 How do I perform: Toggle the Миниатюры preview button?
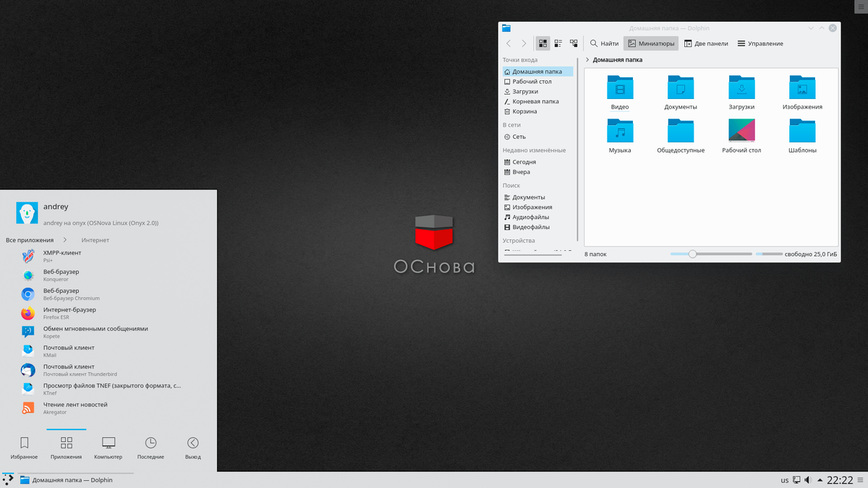(x=651, y=43)
